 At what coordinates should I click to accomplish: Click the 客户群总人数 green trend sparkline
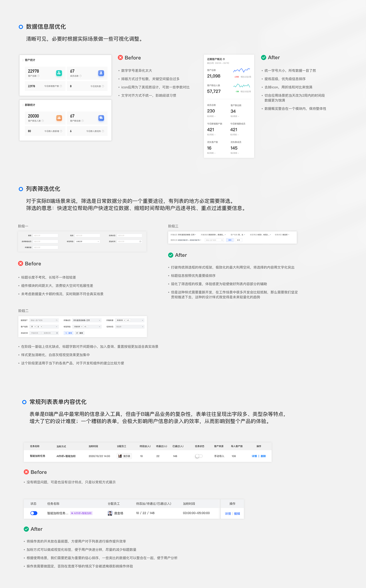[x=242, y=86]
